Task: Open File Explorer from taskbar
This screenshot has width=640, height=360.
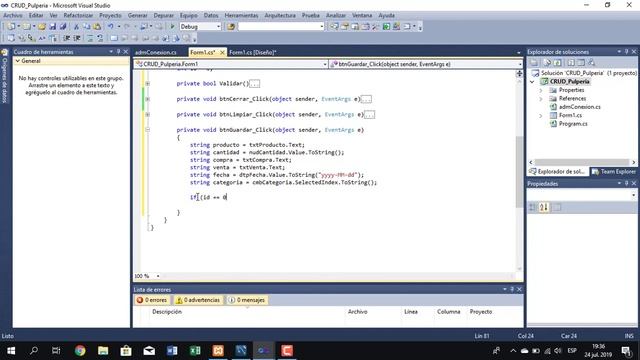Action: [x=103, y=351]
